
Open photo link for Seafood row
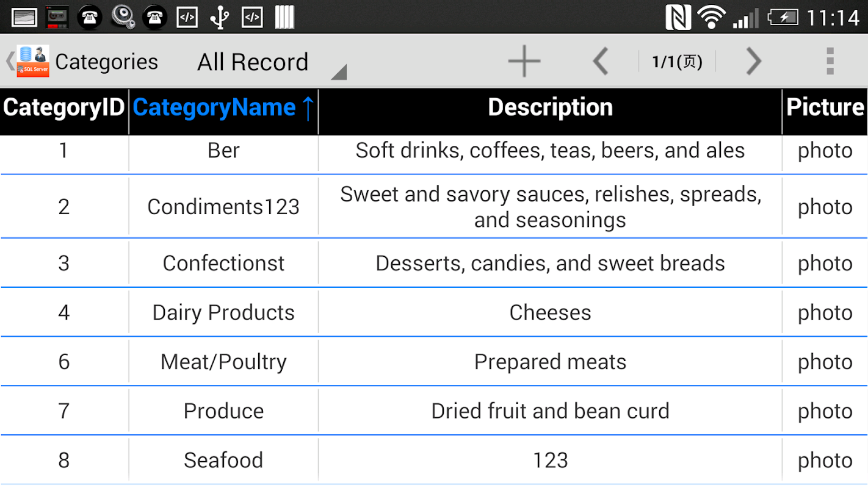(825, 461)
